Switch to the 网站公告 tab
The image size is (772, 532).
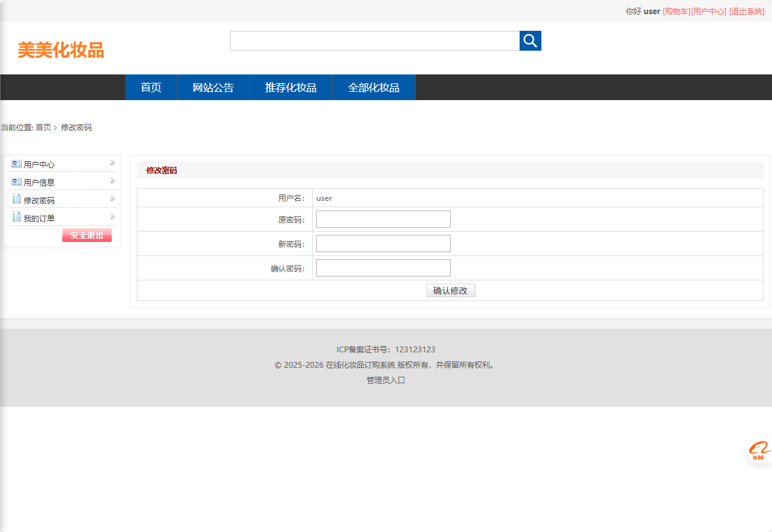[213, 87]
